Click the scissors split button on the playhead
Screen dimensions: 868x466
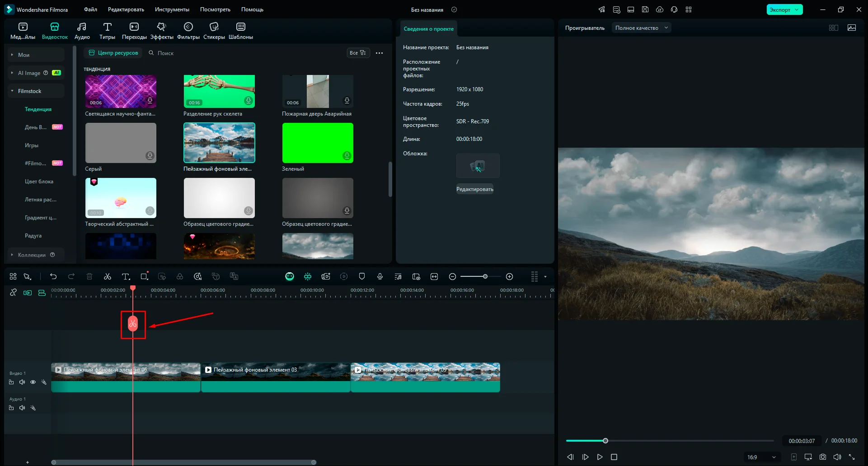(x=133, y=324)
